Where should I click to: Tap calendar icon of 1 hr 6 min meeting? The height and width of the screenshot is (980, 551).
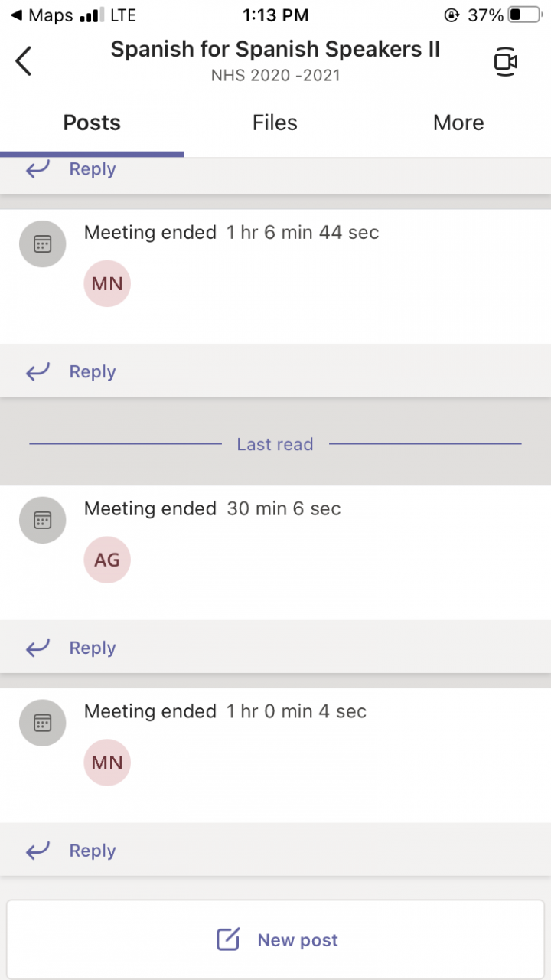point(43,244)
